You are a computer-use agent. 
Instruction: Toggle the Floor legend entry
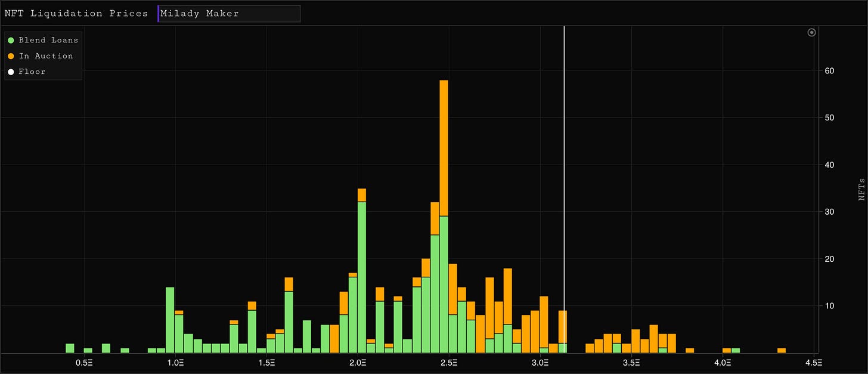[x=26, y=72]
